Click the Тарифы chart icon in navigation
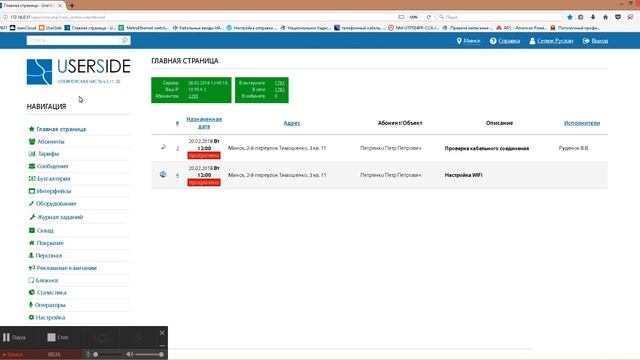Viewport: 640px width, 360px height. 32,154
